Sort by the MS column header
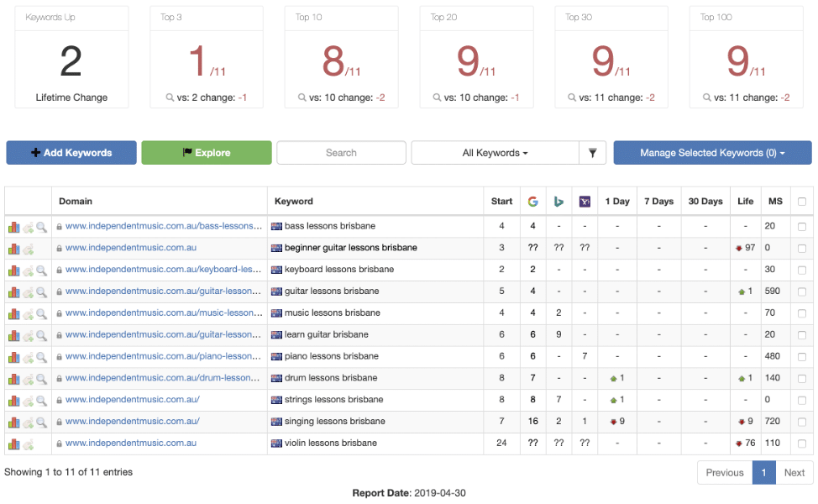 tap(775, 202)
